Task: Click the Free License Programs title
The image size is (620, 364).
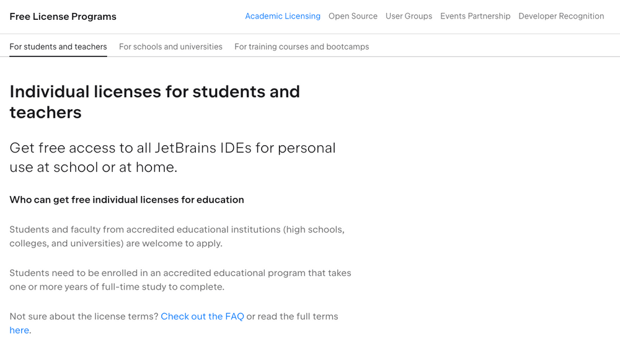Action: pos(63,17)
